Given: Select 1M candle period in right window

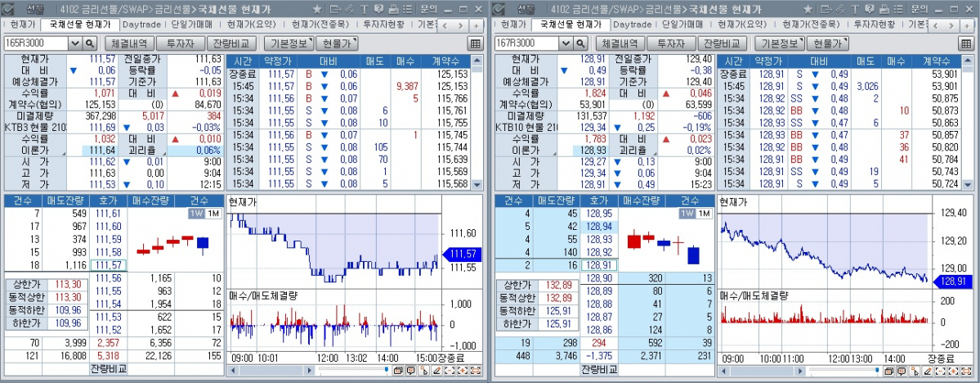Looking at the screenshot, I should pyautogui.click(x=705, y=214).
